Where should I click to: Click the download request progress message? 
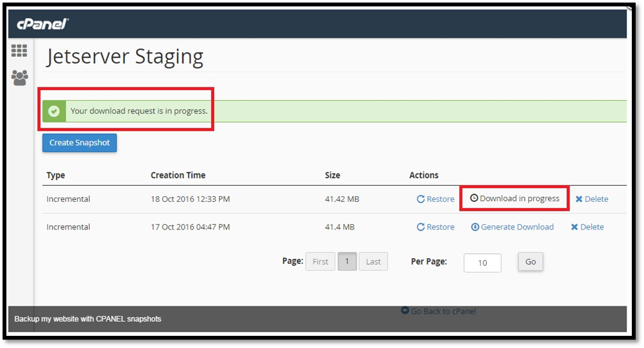(x=139, y=112)
